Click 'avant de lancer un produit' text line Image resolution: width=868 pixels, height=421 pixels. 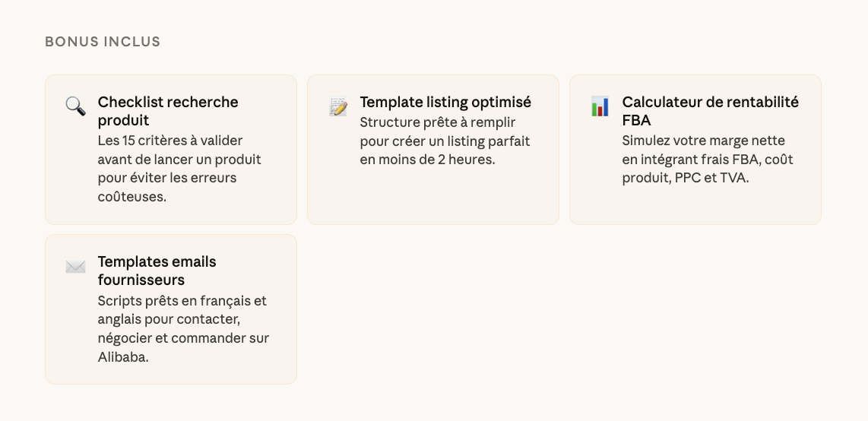(179, 160)
